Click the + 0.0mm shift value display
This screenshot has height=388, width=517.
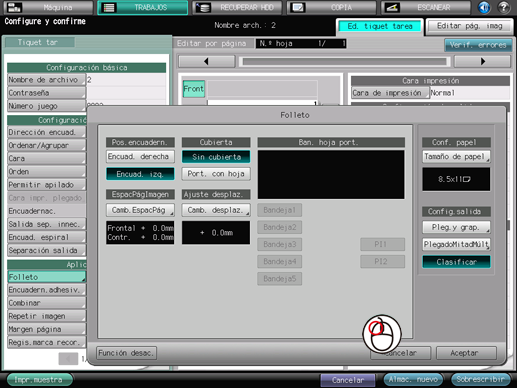216,233
